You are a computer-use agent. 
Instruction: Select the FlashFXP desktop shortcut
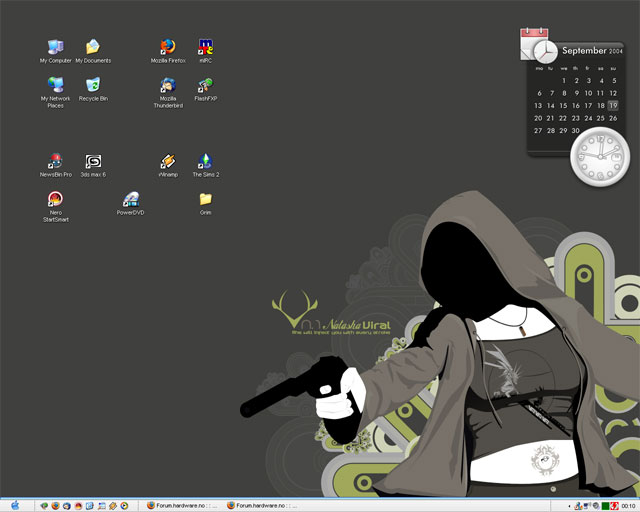(206, 89)
